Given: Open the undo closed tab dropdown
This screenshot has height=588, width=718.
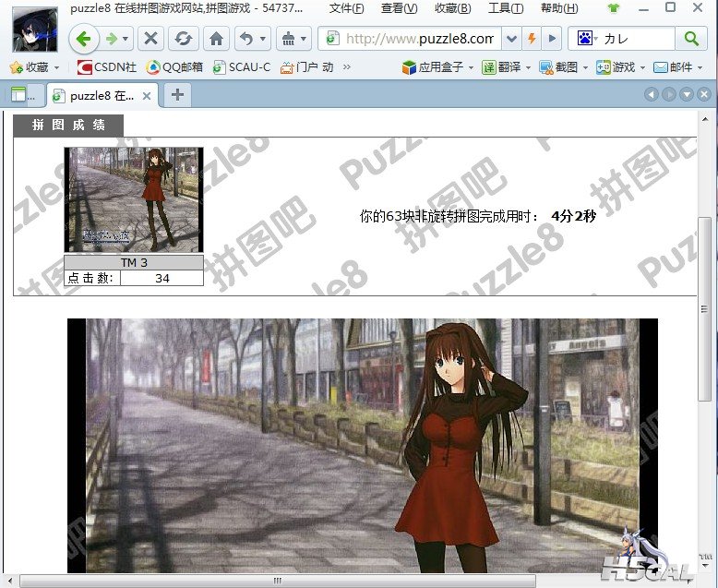Looking at the screenshot, I should [263, 39].
